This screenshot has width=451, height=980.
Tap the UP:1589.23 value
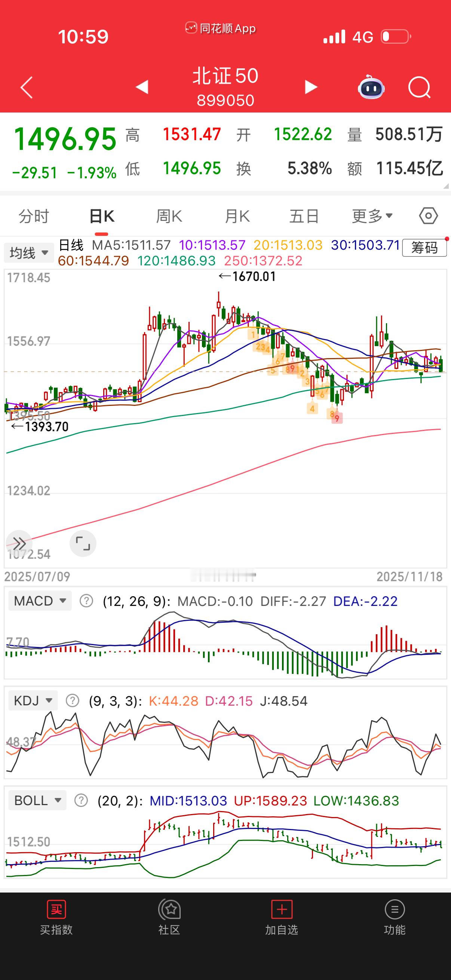(270, 801)
